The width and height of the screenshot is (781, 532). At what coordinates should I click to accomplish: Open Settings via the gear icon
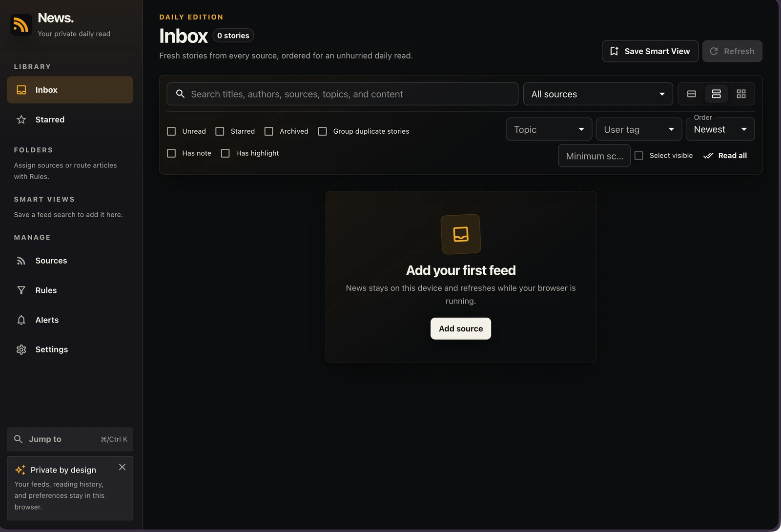pos(21,349)
